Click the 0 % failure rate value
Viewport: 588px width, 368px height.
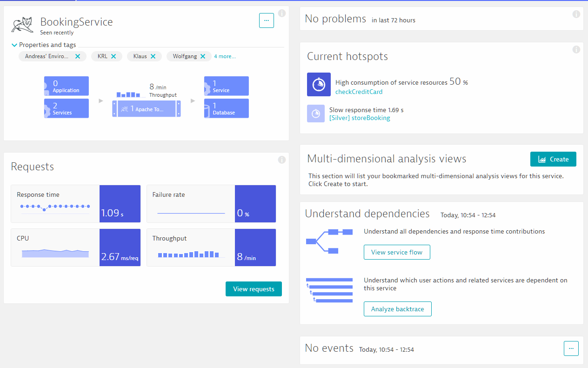point(243,213)
